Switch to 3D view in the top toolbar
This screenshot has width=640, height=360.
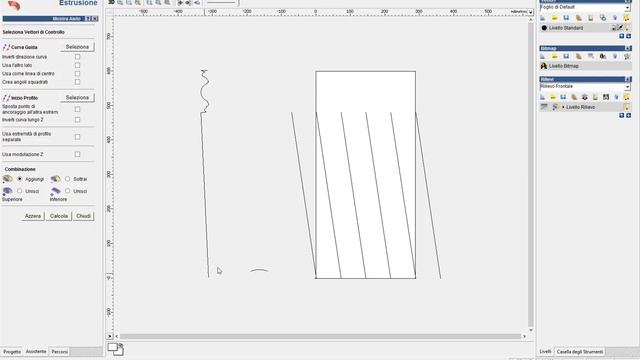point(111,2)
